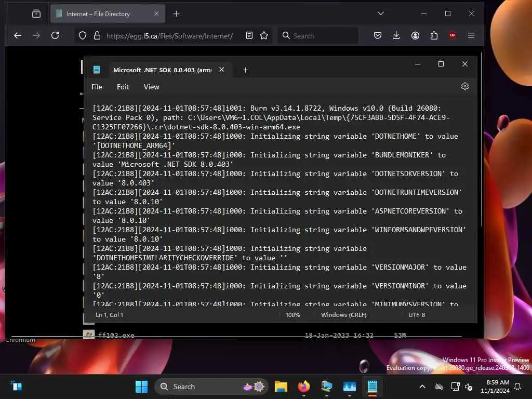Open the Windows Start menu

(141, 387)
